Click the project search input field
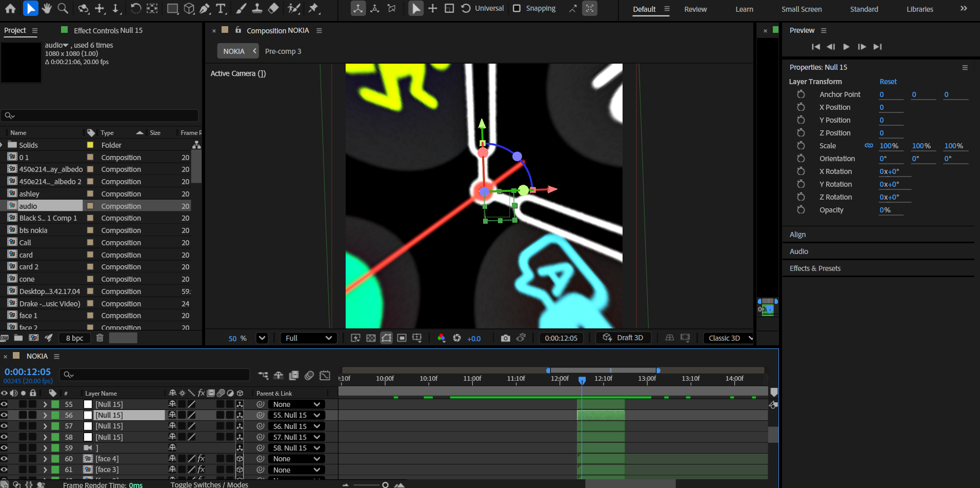 (x=103, y=115)
